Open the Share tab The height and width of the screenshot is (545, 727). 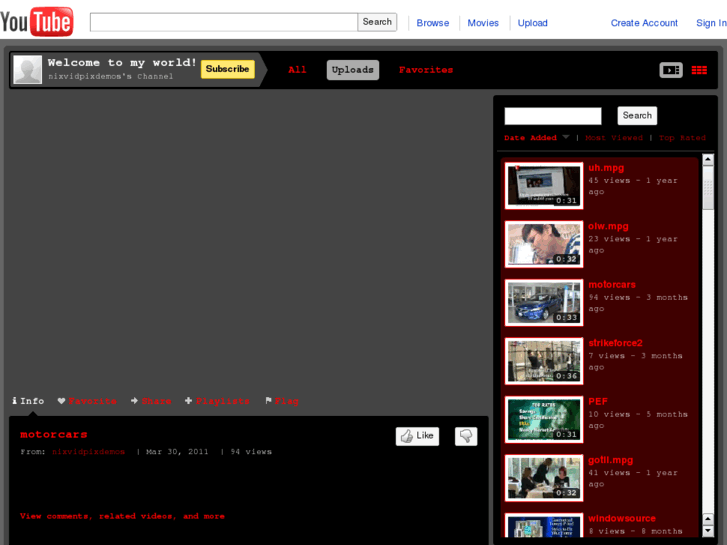click(x=151, y=401)
